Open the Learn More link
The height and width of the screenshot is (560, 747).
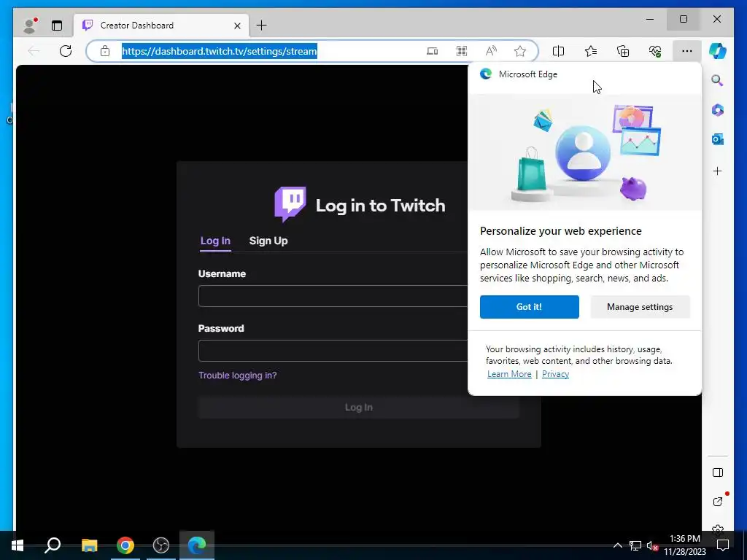[x=509, y=374]
